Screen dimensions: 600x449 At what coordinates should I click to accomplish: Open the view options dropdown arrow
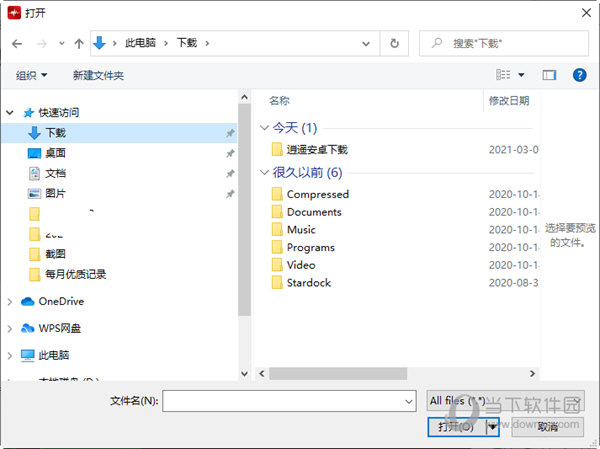click(x=521, y=75)
